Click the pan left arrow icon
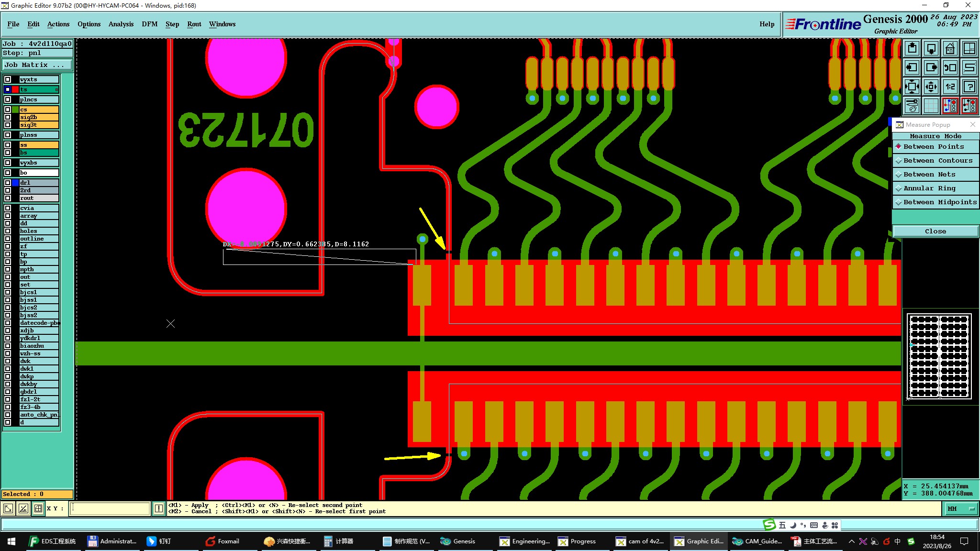The image size is (980, 551). click(912, 67)
